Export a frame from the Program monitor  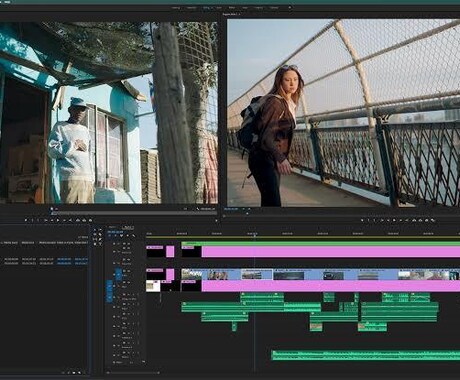click(x=426, y=220)
